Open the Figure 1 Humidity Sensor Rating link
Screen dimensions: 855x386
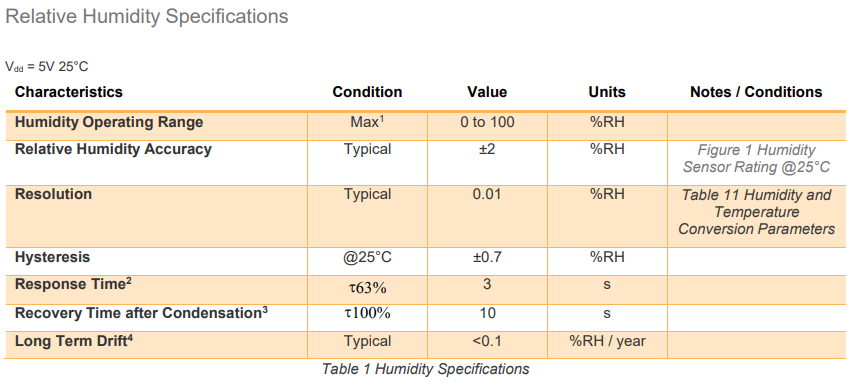coord(756,158)
